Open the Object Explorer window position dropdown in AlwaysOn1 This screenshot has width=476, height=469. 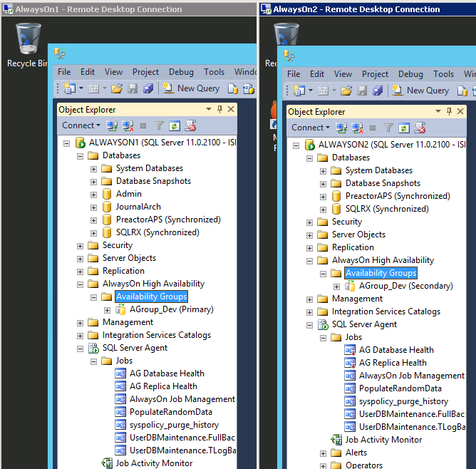point(209,109)
